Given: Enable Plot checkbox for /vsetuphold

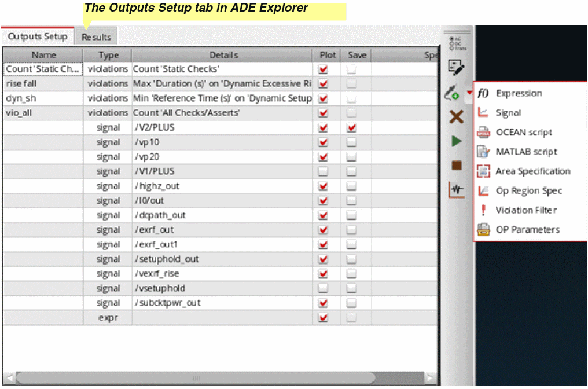Looking at the screenshot, I should click(324, 288).
